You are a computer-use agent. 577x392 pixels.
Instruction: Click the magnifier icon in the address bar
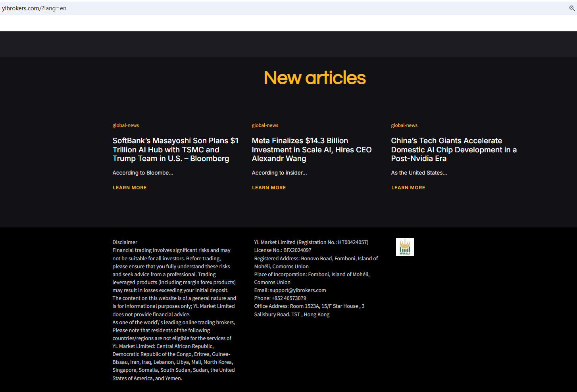coord(572,8)
